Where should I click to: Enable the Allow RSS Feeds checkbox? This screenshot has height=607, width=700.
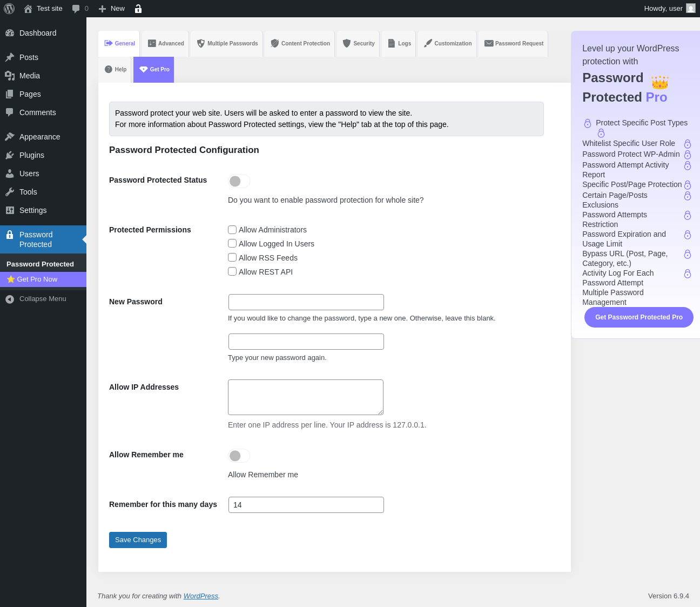(x=232, y=258)
